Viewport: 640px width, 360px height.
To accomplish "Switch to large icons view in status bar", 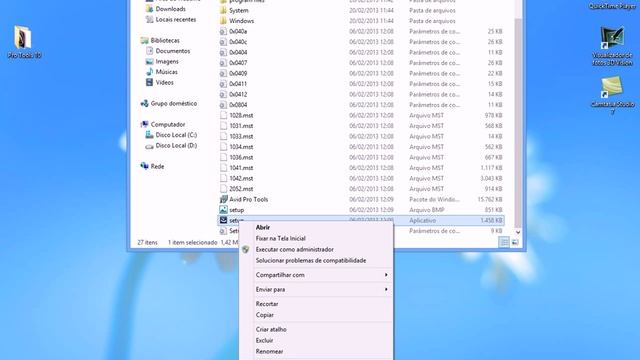I will (515, 242).
